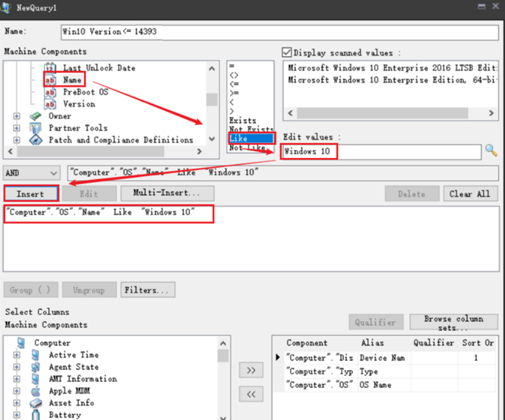505x420 pixels.
Task: Click the add column >> button
Action: click(251, 370)
